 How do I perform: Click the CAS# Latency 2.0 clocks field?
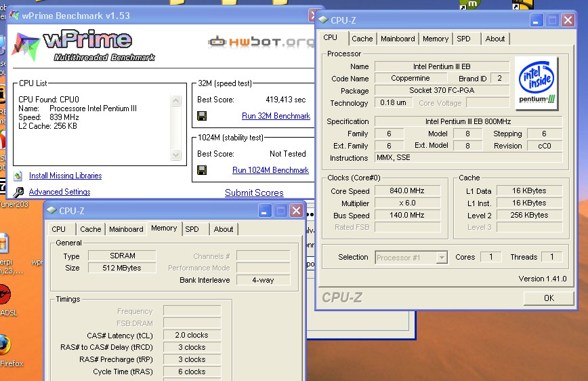coord(192,335)
